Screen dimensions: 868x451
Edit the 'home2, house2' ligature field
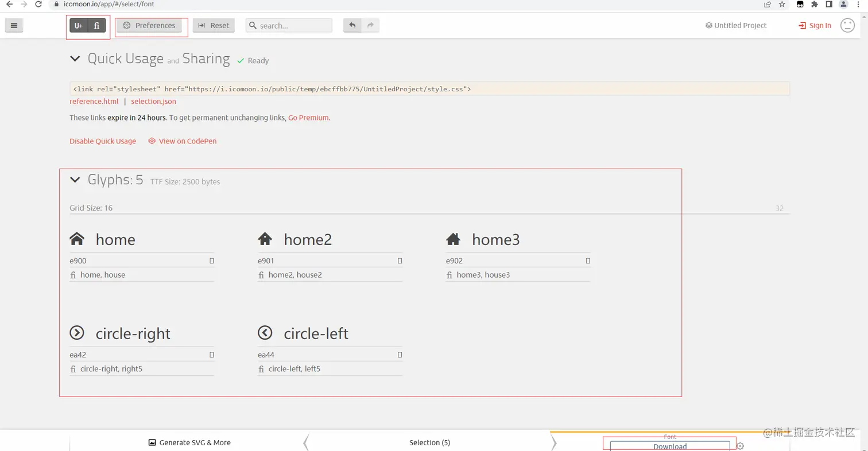[x=335, y=275]
